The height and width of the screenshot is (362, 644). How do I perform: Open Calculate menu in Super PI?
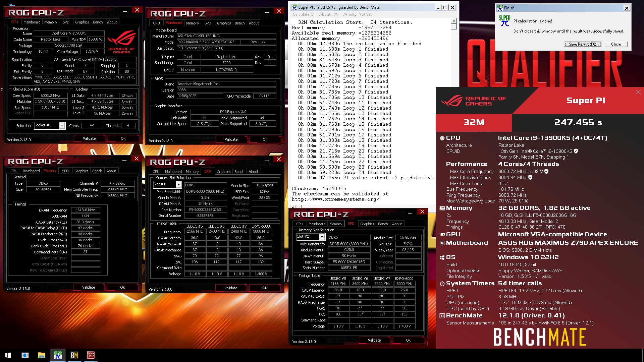point(304,14)
